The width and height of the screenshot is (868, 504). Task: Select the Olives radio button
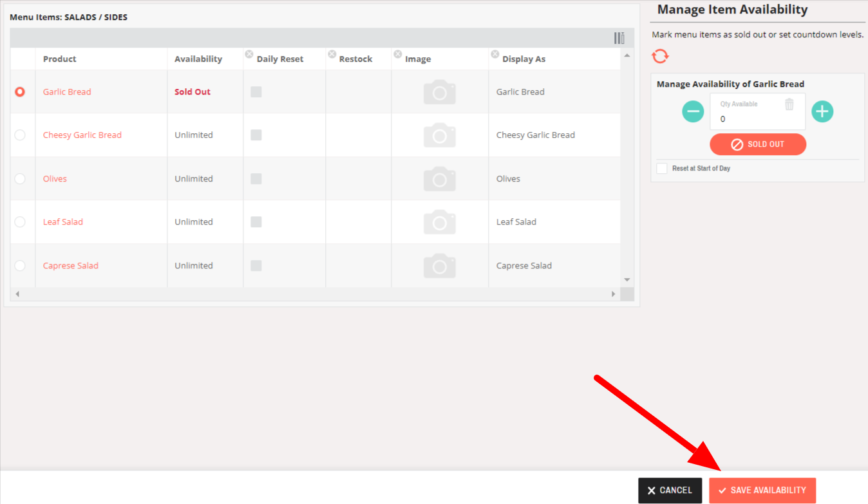20,179
